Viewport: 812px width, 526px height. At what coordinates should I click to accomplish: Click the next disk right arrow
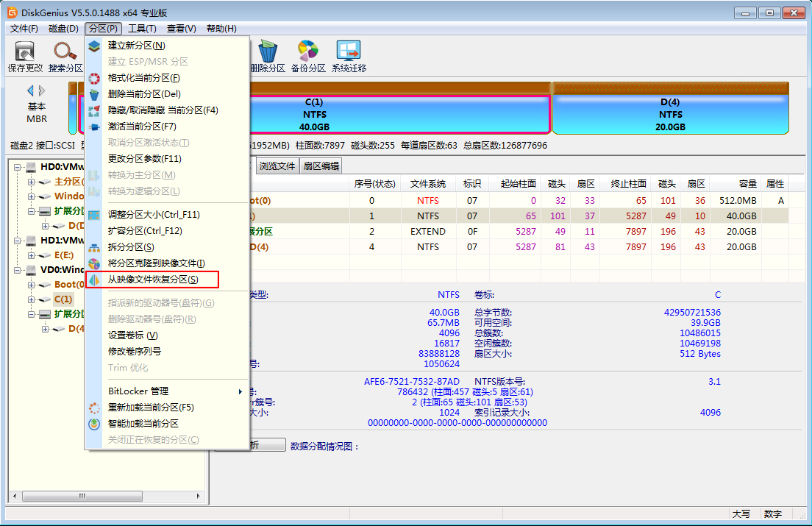43,90
